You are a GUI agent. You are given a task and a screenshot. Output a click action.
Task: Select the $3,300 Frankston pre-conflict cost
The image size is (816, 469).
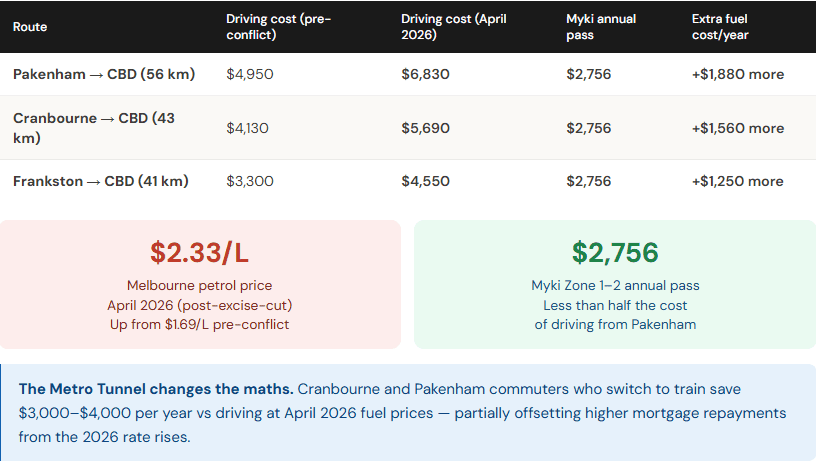[x=250, y=181]
